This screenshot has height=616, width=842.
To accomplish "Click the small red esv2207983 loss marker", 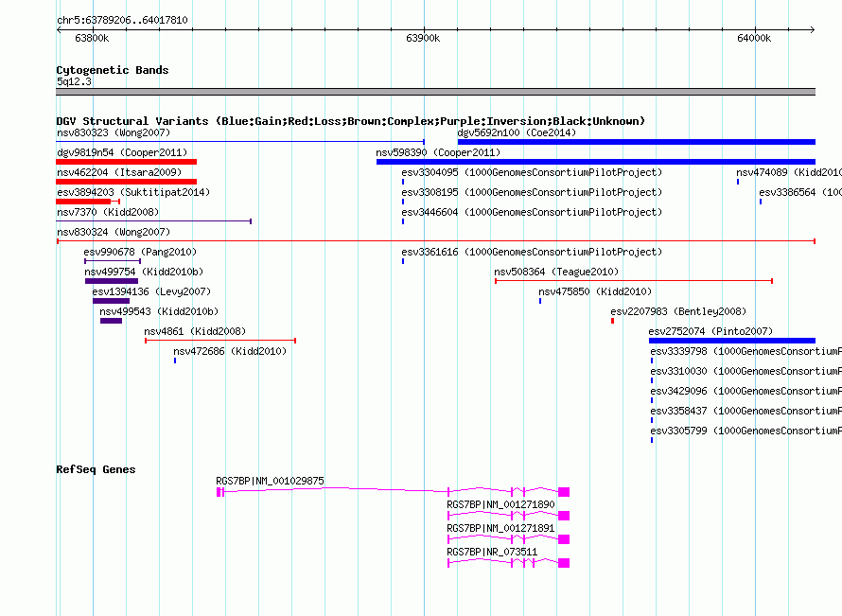I will point(612,321).
